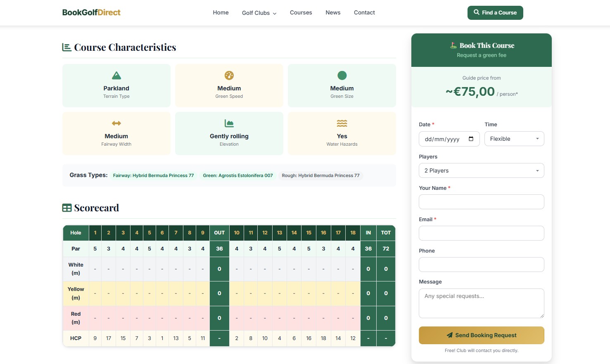The image size is (610, 364).
Task: Select the Fairway: Hybrid Bermuda Princess 77 badge
Action: pos(153,175)
